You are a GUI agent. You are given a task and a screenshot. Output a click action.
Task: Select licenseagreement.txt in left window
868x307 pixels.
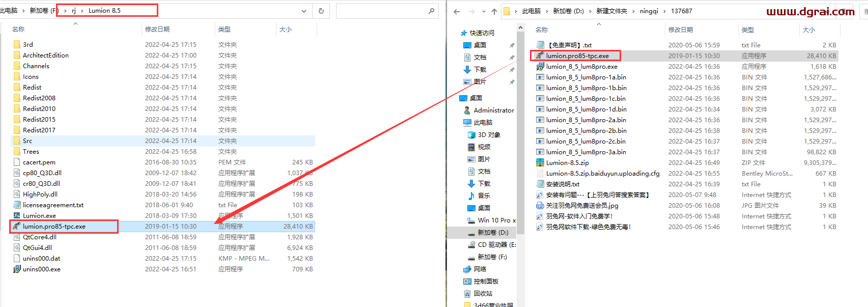pos(53,205)
